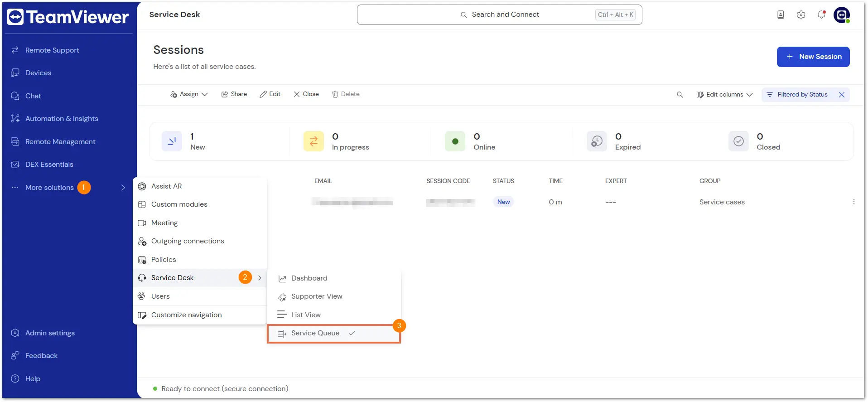Filter by New sessions card

click(220, 141)
